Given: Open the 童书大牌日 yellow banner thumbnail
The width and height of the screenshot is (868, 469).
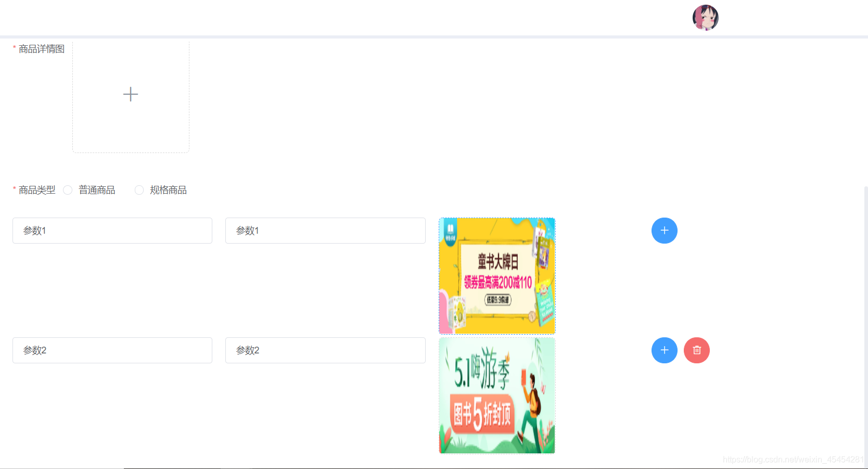Looking at the screenshot, I should point(497,276).
